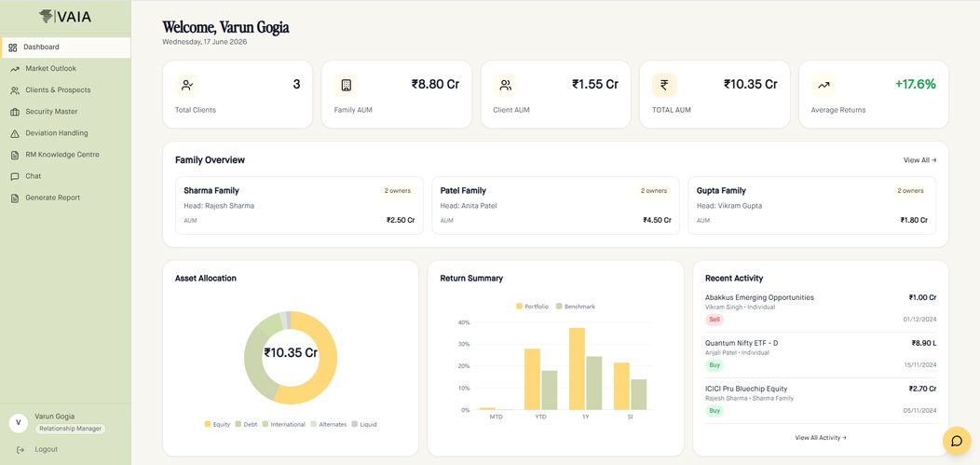Open the floating chat bubble button

(x=957, y=441)
